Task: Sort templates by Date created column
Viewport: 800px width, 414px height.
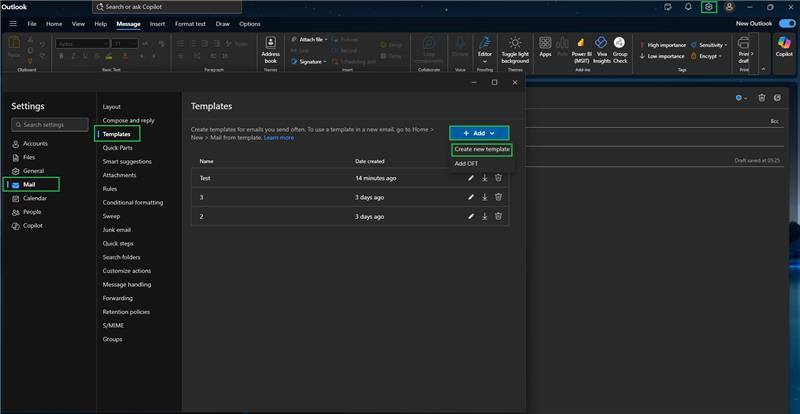Action: tap(369, 161)
